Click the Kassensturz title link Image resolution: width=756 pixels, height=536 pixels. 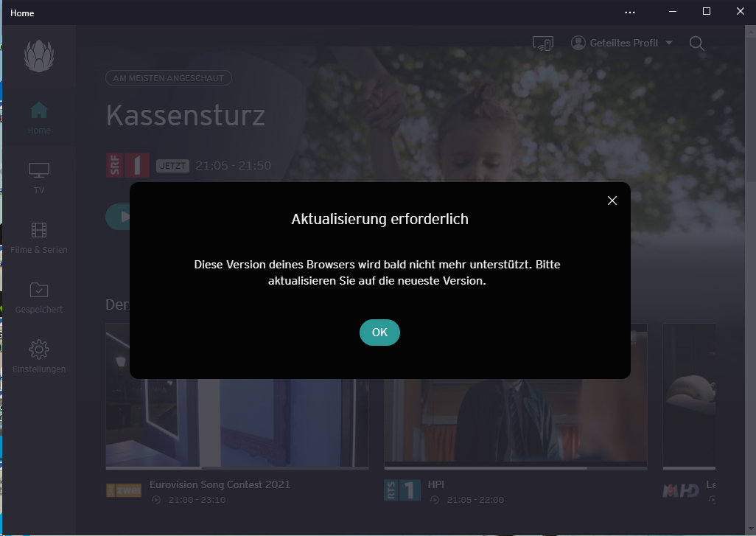point(186,115)
